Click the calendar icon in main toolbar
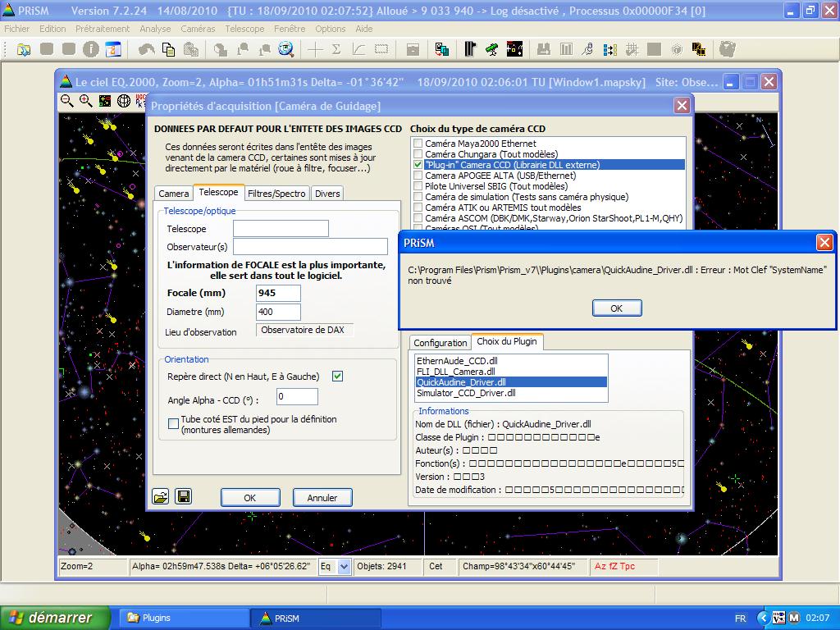This screenshot has width=840, height=630. (112, 49)
